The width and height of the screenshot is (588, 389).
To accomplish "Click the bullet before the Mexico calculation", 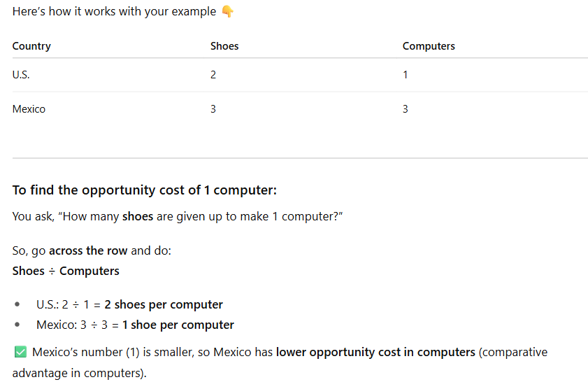I will 17,325.
